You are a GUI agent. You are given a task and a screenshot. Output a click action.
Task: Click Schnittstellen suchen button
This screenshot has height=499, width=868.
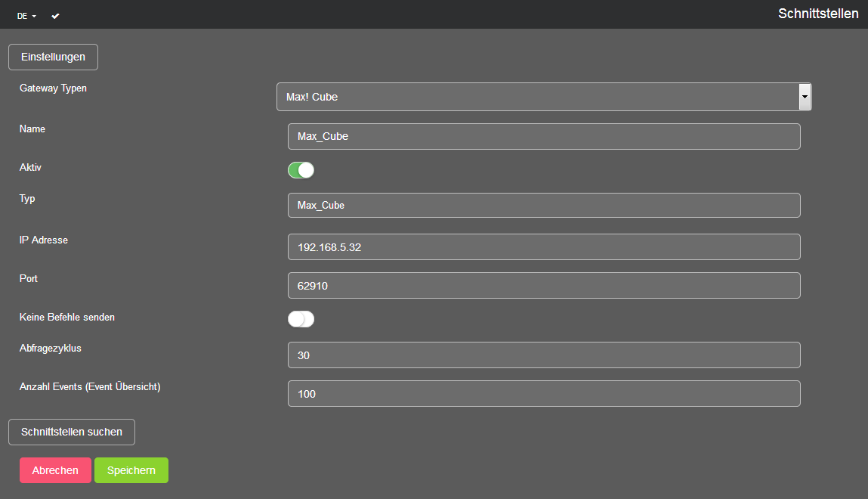coord(72,432)
